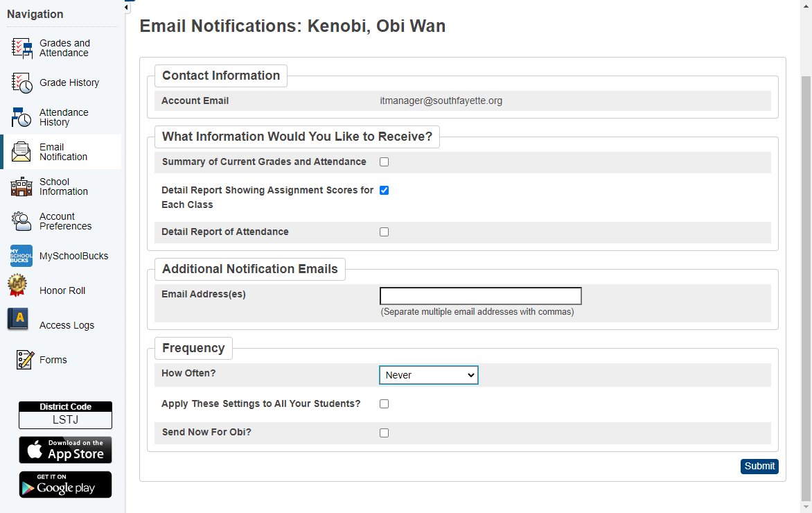This screenshot has height=513, width=812.
Task: Open the Access Logs text link
Action: (67, 325)
